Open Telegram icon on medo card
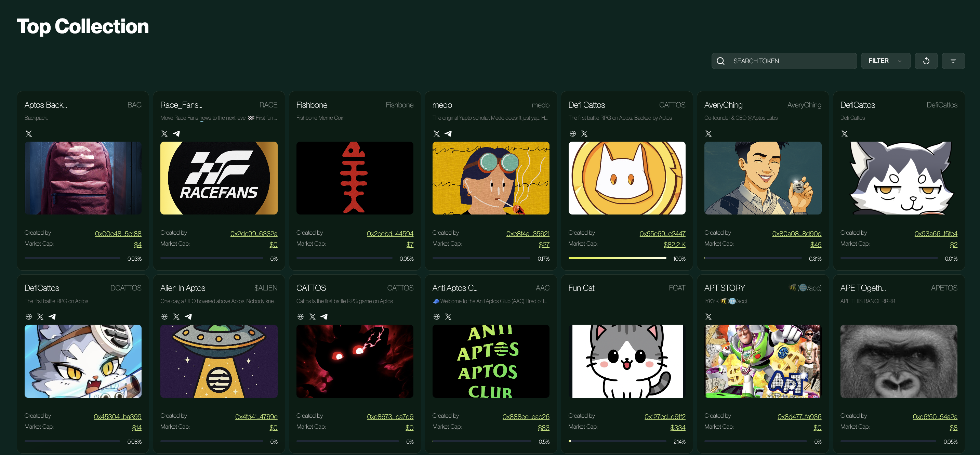980x455 pixels. coord(448,134)
